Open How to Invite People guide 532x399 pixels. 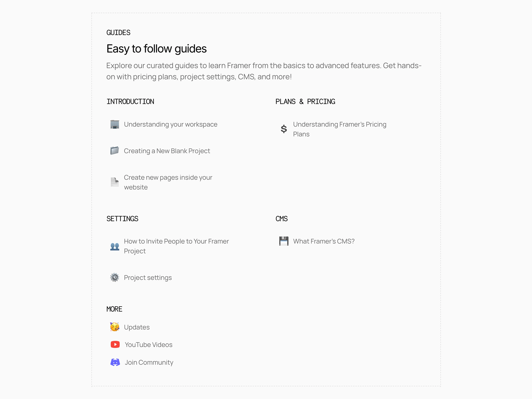pos(176,246)
